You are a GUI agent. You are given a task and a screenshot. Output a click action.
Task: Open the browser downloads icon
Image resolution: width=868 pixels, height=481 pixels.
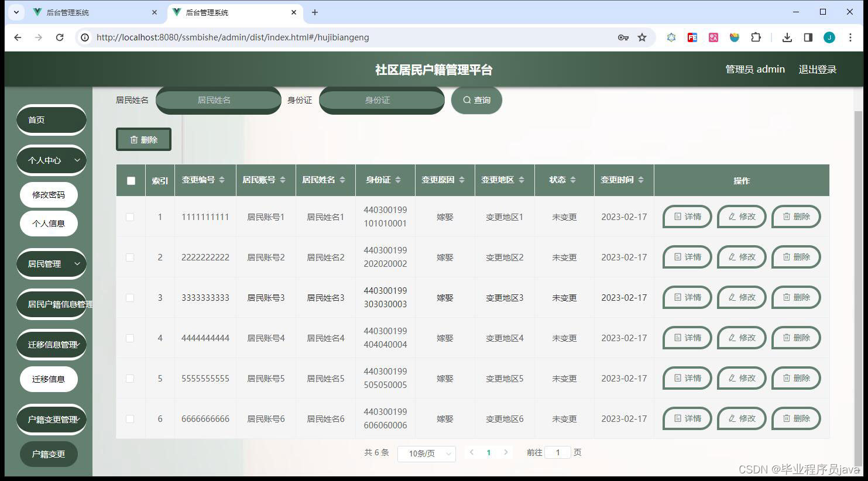[x=787, y=37]
